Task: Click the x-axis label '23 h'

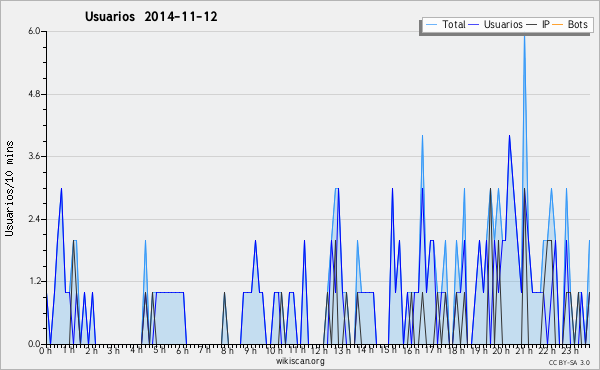Action: click(570, 350)
